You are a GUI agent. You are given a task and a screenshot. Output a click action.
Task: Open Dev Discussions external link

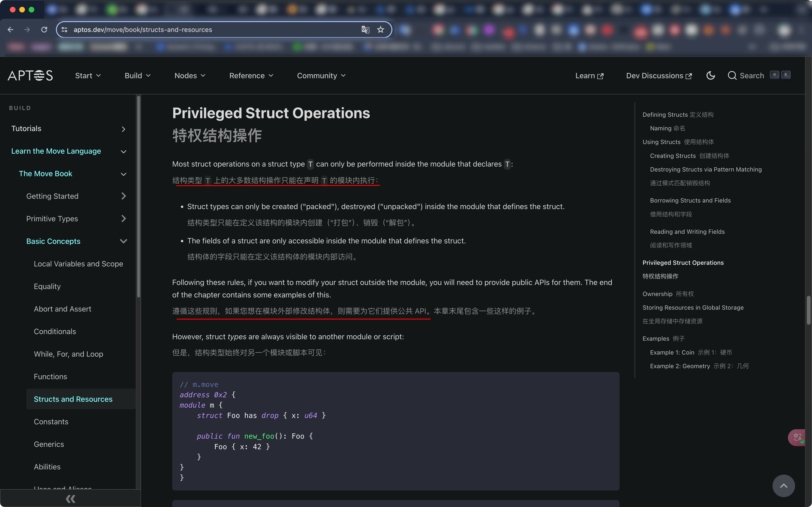pyautogui.click(x=659, y=75)
